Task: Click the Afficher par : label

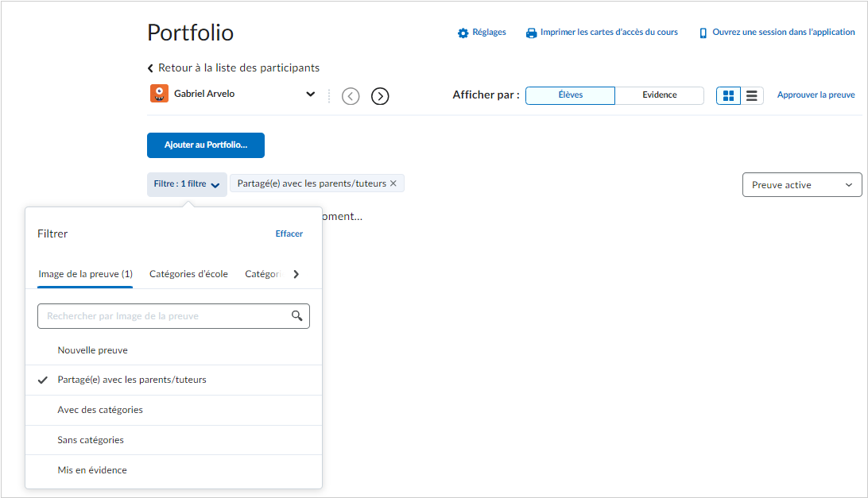Action: click(486, 95)
